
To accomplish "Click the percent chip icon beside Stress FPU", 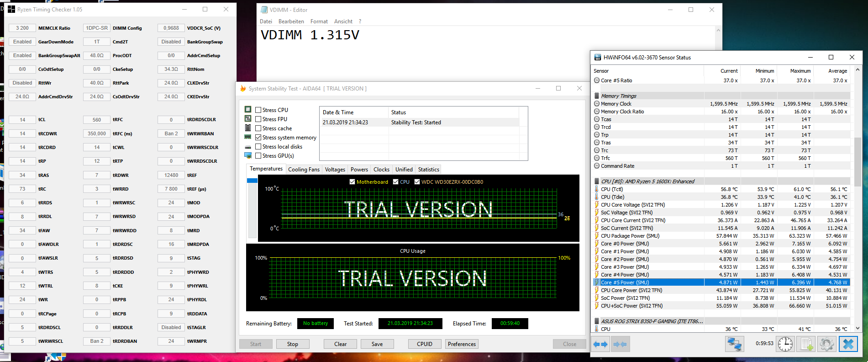I will click(248, 119).
